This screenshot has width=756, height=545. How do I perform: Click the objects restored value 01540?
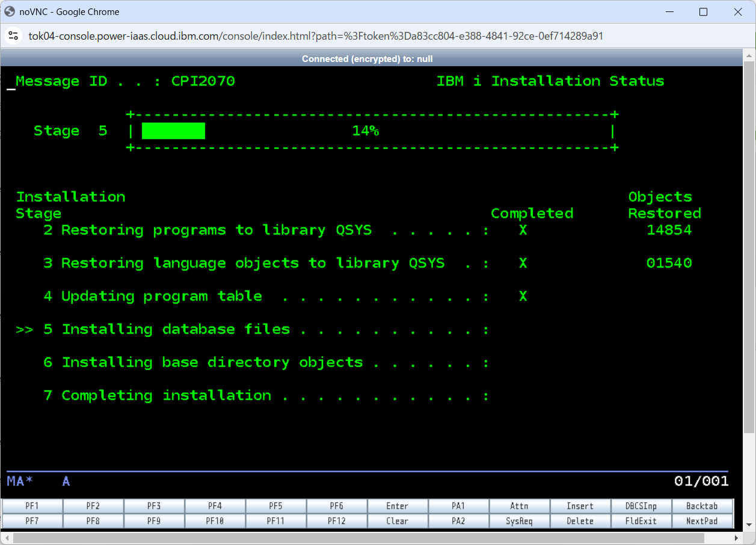(x=669, y=263)
